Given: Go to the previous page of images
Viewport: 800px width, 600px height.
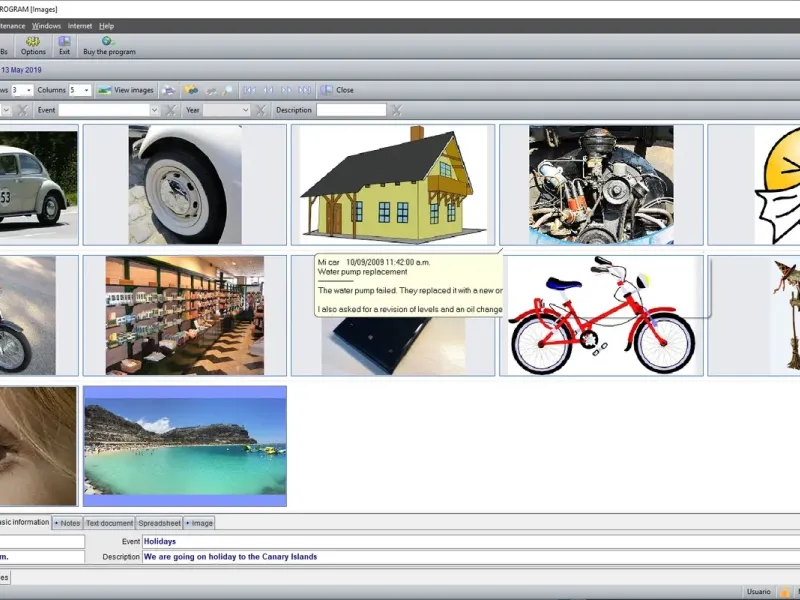Looking at the screenshot, I should pos(268,90).
